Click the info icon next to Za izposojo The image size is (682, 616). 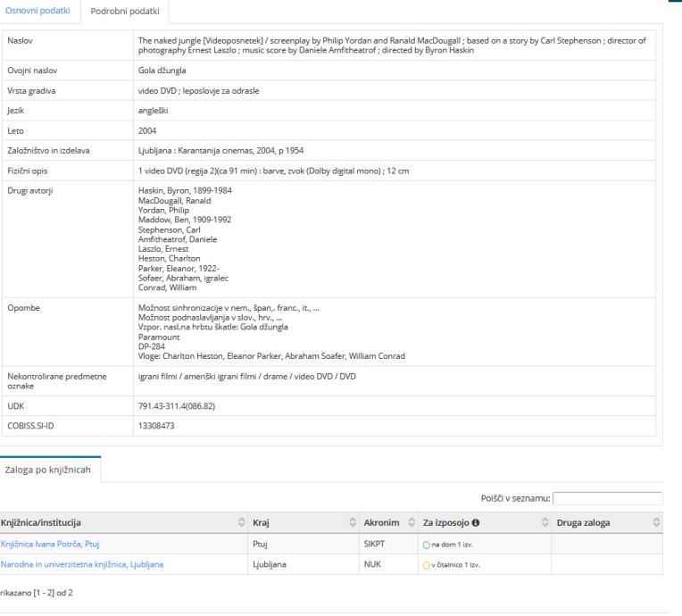pyautogui.click(x=476, y=522)
